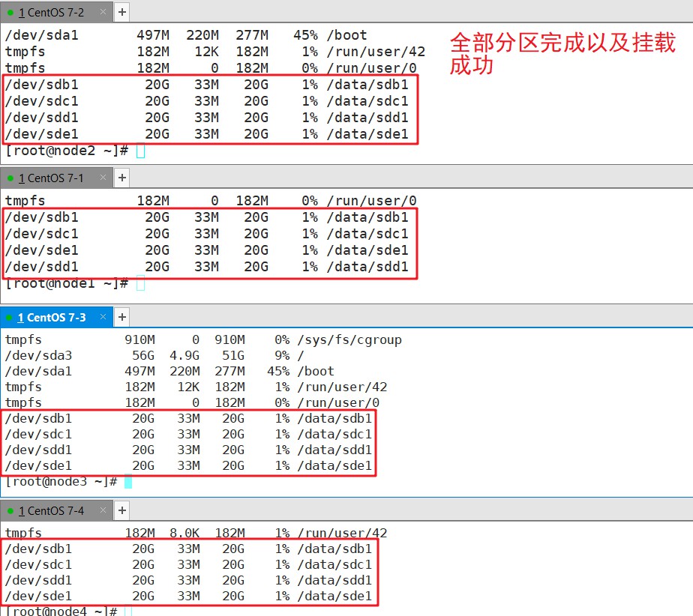The width and height of the screenshot is (693, 616).
Task: Click /dev/sda1 in node2 terminal
Action: coord(42,35)
